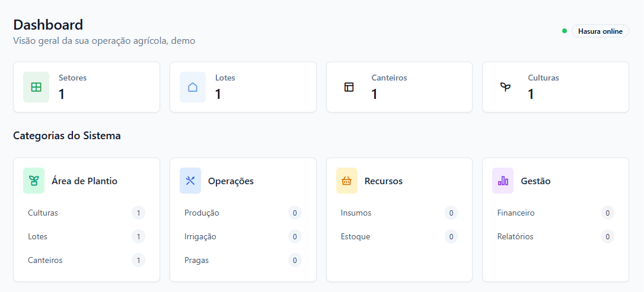
Task: Click the count badge beside Irrigação
Action: [295, 237]
